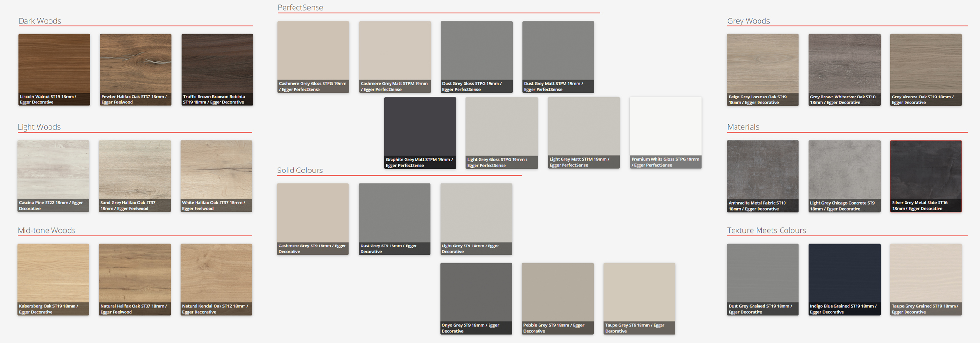This screenshot has width=980, height=343.
Task: Pick Dust Grey ST9 Decorative solid colour
Action: (x=394, y=219)
